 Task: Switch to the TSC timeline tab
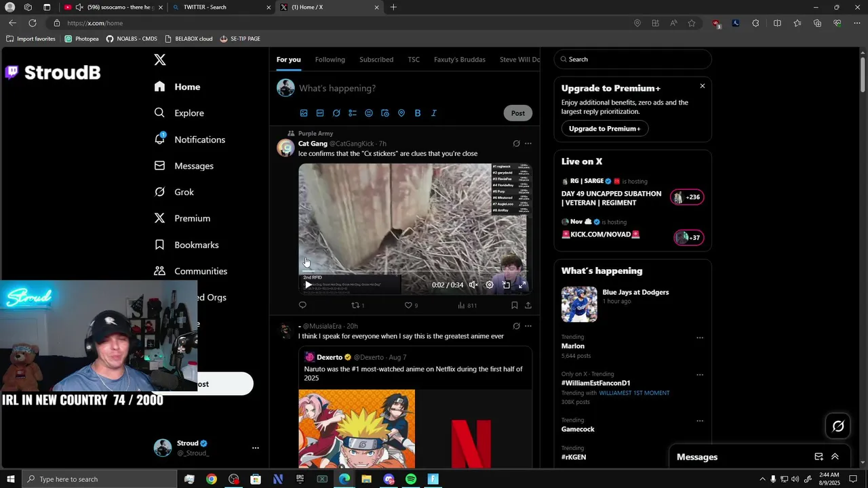pos(414,60)
